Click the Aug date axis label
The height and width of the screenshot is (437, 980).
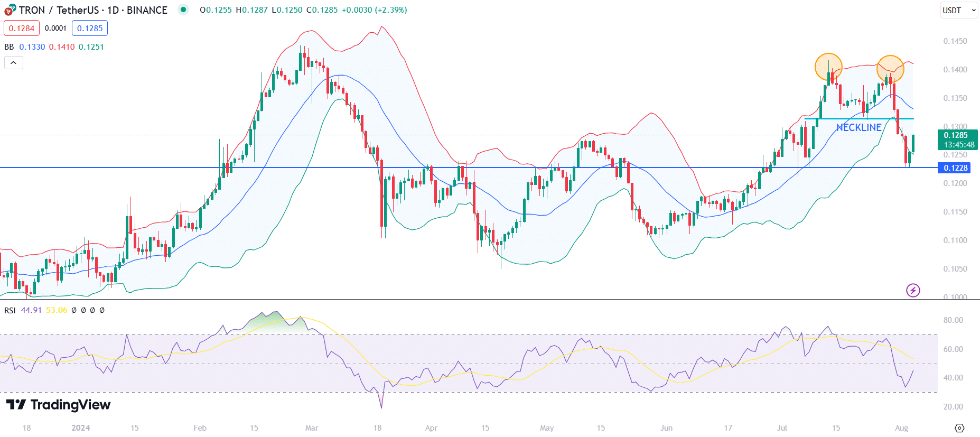902,428
